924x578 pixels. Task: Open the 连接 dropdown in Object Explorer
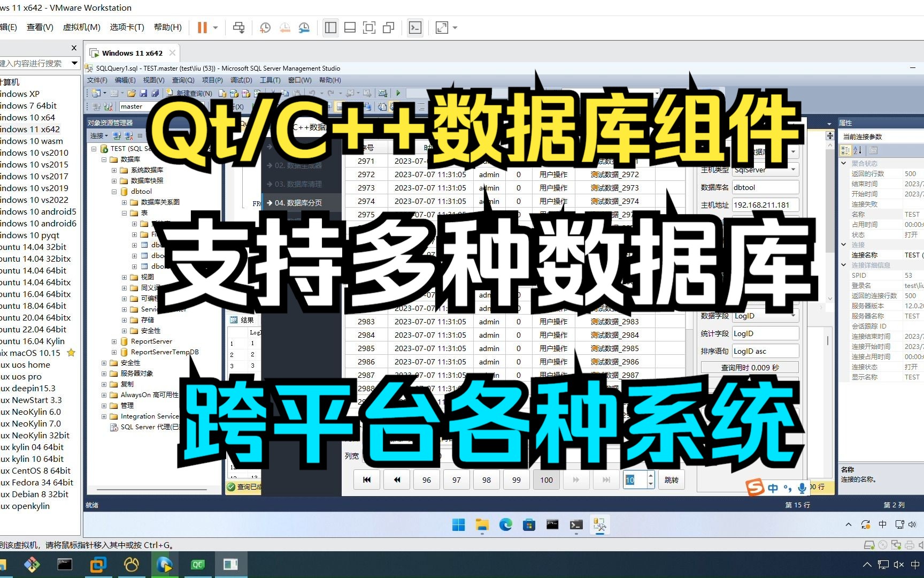(x=99, y=136)
